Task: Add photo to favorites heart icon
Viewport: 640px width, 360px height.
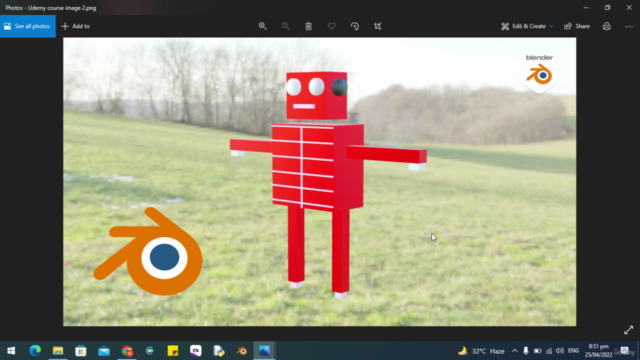Action: point(331,26)
